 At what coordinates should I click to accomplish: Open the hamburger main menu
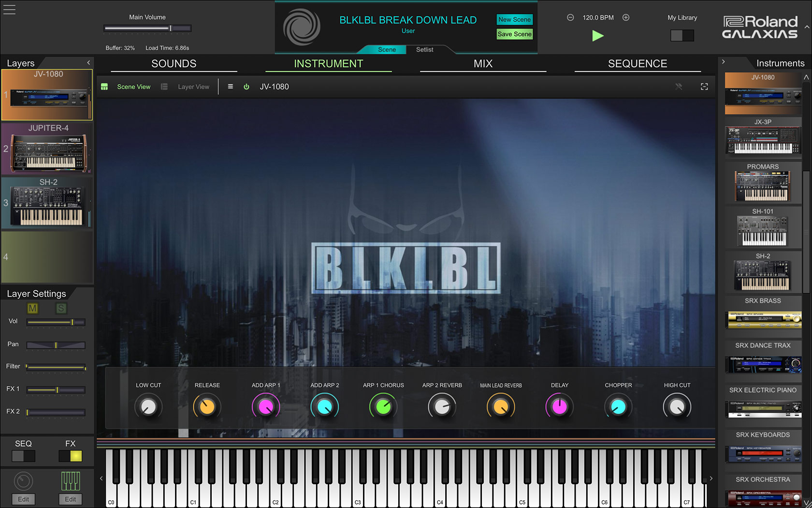point(9,9)
